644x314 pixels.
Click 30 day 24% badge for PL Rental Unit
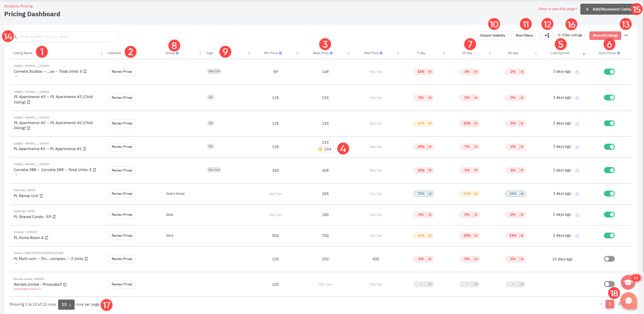point(469,194)
